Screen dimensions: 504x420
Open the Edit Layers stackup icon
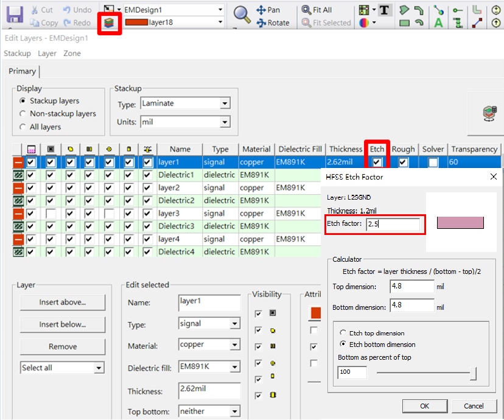tap(109, 23)
